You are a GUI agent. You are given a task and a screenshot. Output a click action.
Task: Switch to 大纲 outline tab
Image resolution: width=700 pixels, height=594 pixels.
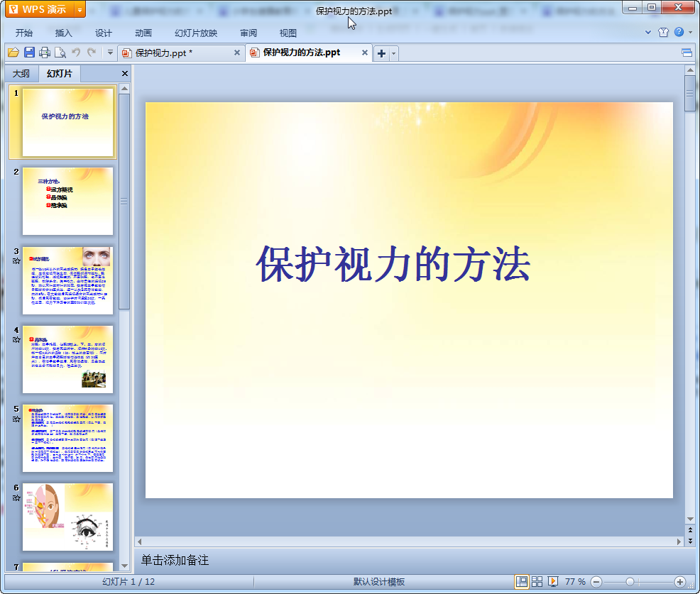coord(21,74)
